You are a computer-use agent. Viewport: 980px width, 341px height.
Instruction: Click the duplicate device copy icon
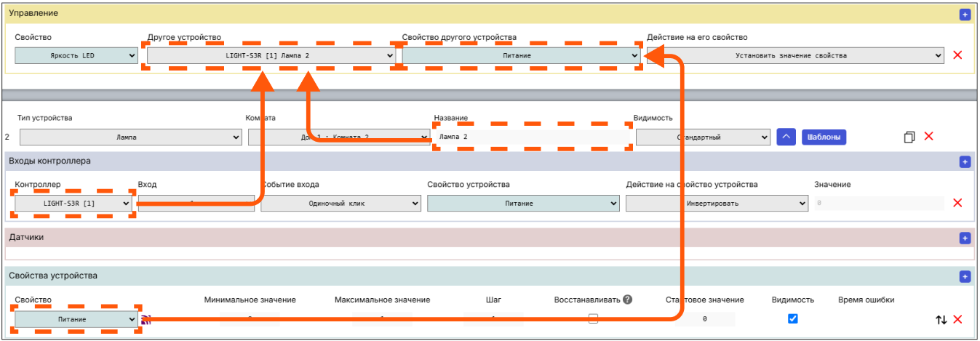pyautogui.click(x=909, y=137)
